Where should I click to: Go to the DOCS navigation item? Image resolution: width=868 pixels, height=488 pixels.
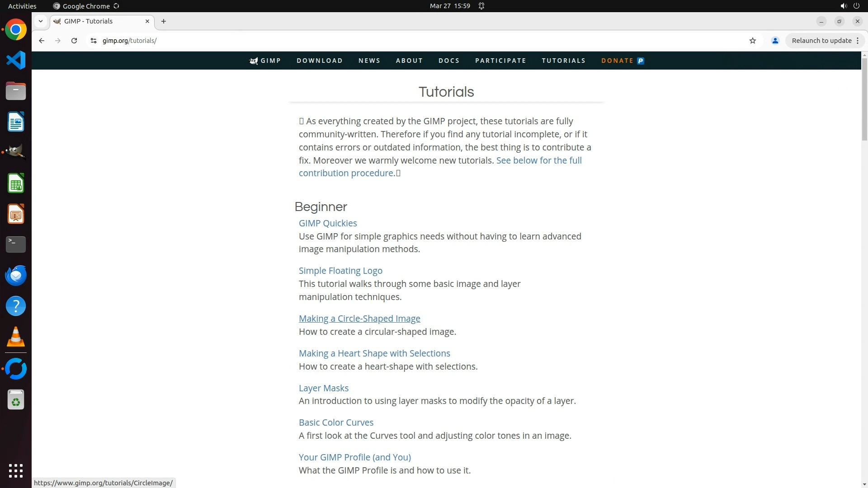pyautogui.click(x=449, y=61)
